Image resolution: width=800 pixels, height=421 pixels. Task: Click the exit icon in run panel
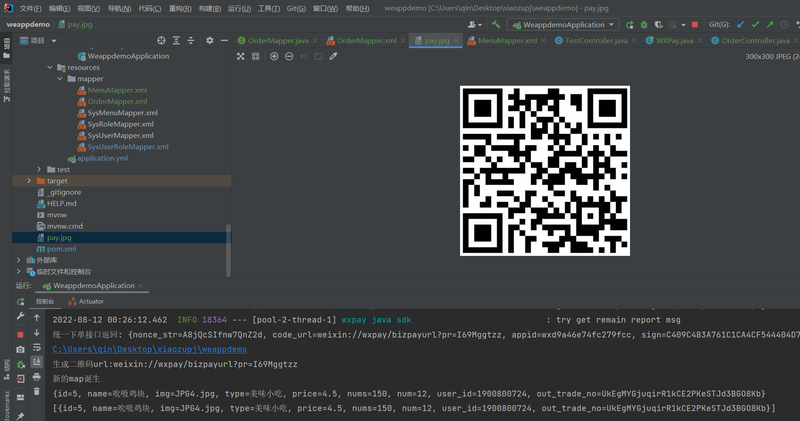(20, 379)
